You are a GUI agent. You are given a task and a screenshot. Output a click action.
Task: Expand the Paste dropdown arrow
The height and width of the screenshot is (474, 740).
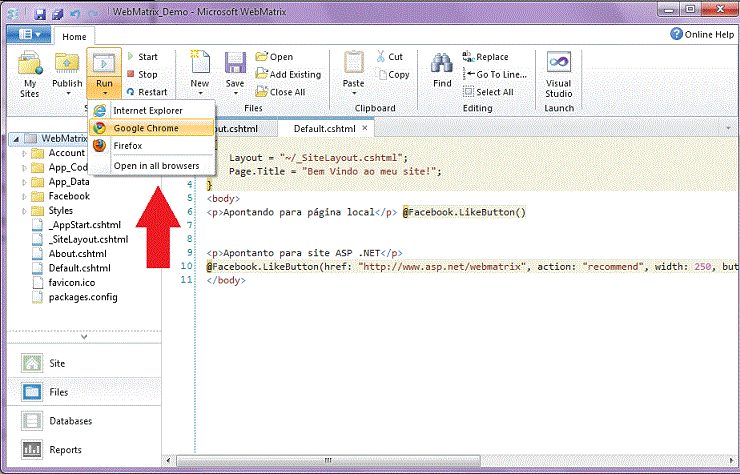point(353,93)
